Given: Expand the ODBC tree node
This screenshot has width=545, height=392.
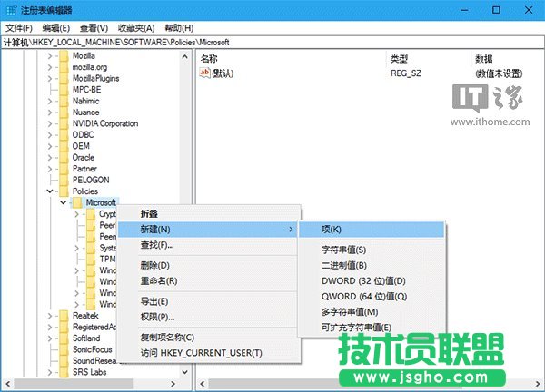Looking at the screenshot, I should pyautogui.click(x=50, y=135).
